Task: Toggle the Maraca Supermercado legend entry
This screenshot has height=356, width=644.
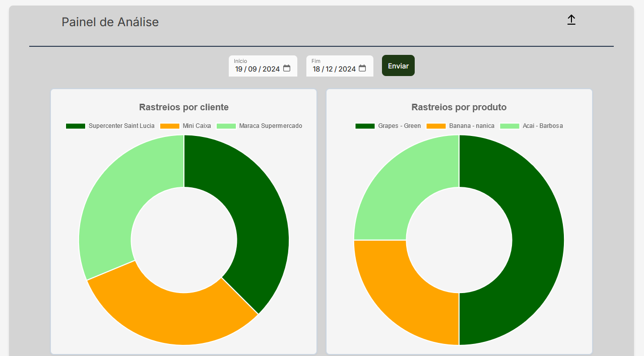Action: tap(259, 126)
